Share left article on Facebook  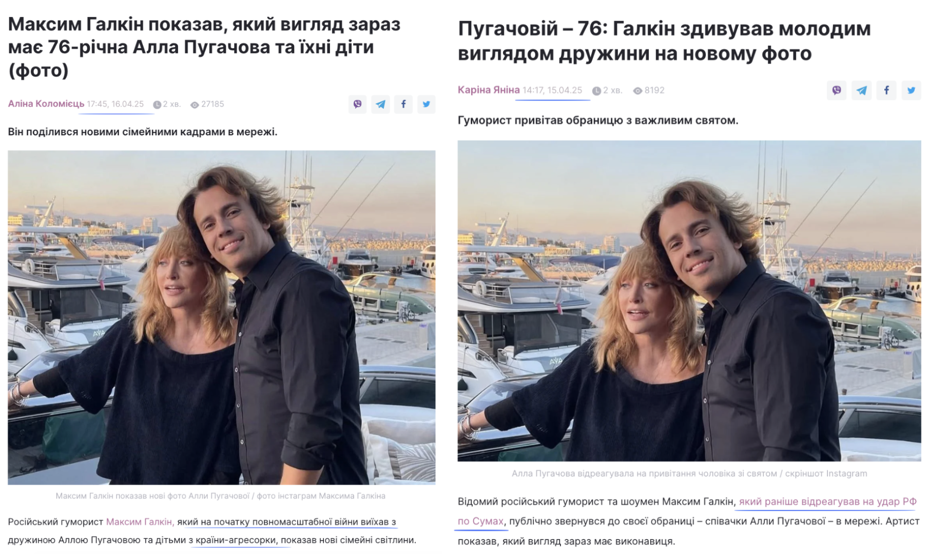403,104
